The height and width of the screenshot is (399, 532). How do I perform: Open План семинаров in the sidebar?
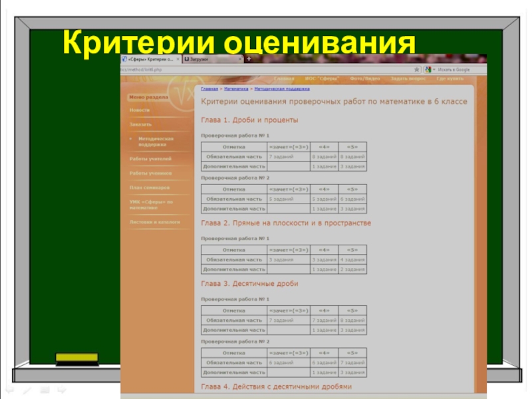point(149,188)
